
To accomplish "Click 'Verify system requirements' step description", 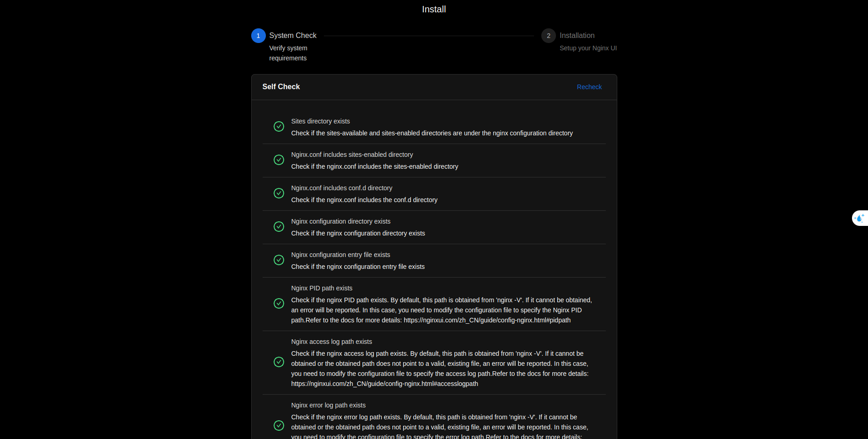I will click(x=288, y=53).
